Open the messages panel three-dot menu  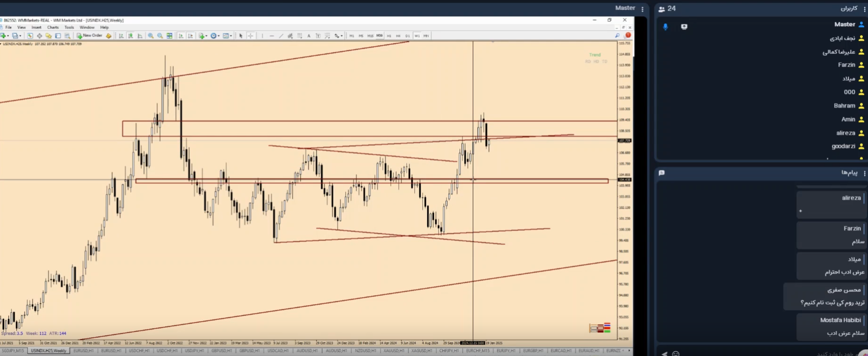(864, 173)
